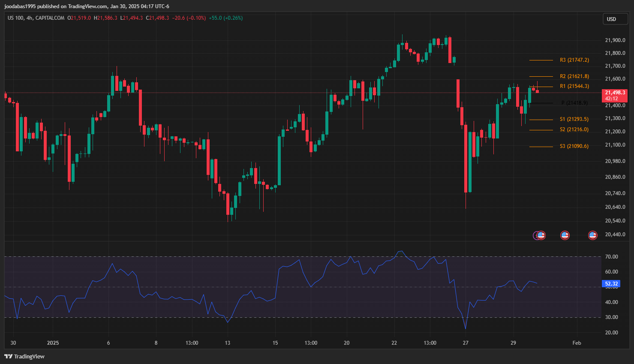The image size is (634, 364).
Task: Click the TradingView logo at bottom left
Action: (x=24, y=356)
